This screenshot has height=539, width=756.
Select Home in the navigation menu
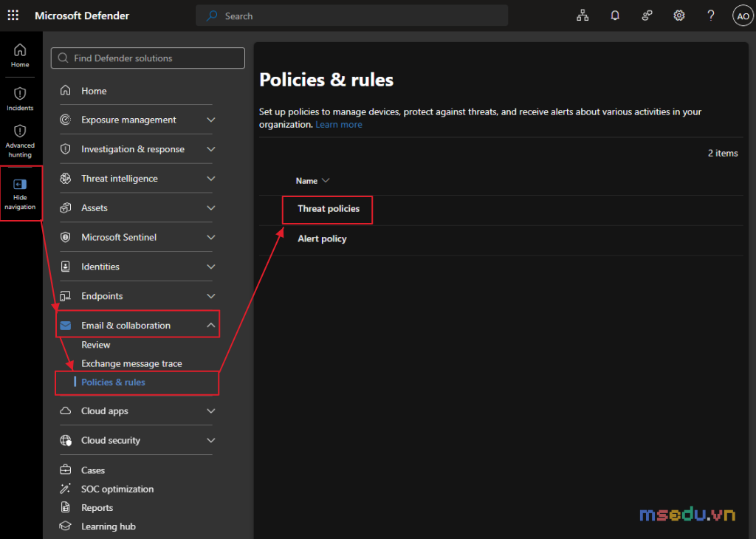(94, 91)
